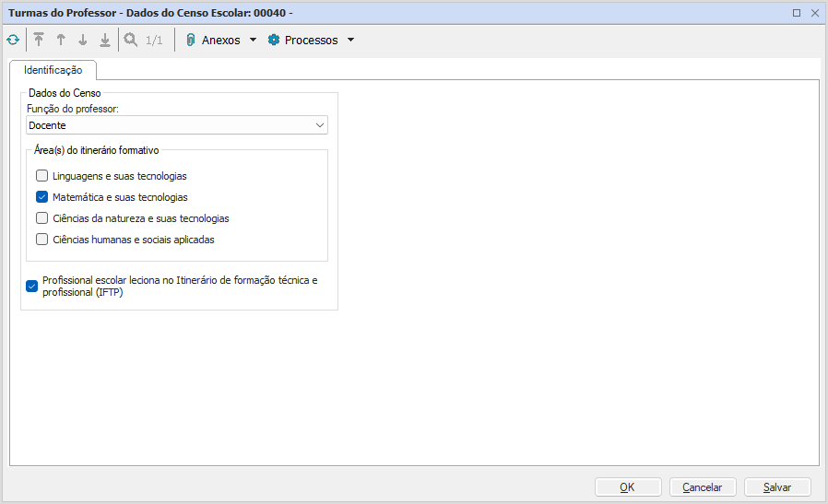This screenshot has height=504, width=828.
Task: Check Ciências humanas e sociais aplicadas
Action: pyautogui.click(x=41, y=239)
